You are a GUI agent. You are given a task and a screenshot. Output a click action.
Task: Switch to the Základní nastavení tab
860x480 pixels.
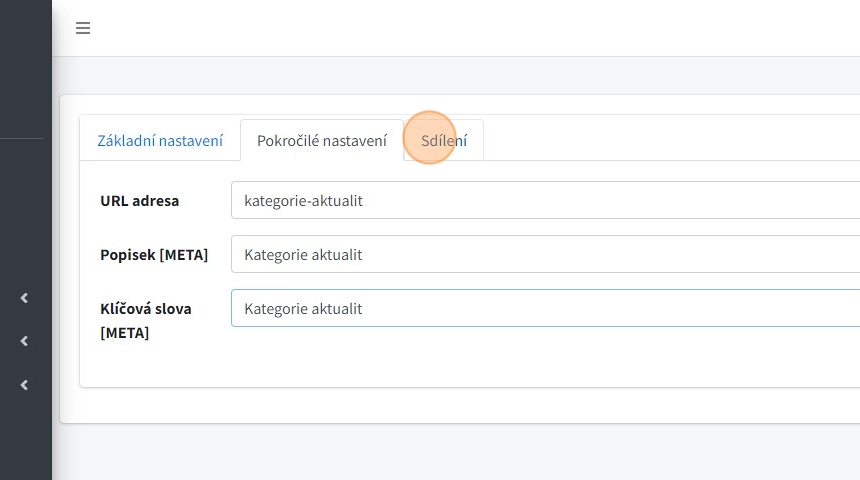click(160, 141)
